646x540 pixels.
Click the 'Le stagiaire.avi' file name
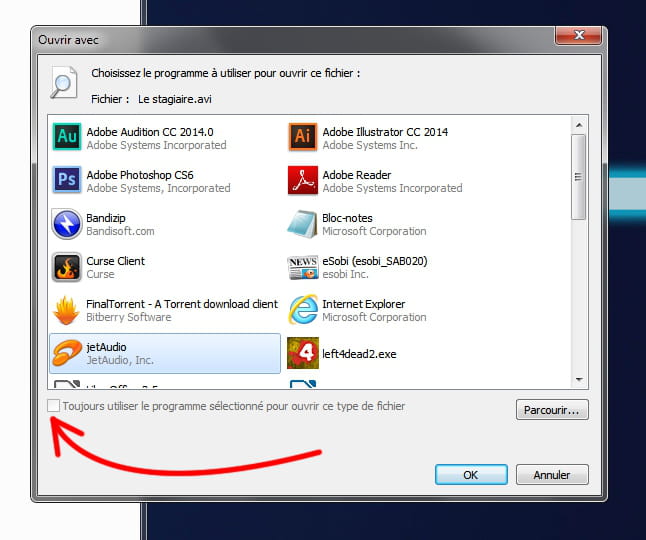[x=175, y=99]
